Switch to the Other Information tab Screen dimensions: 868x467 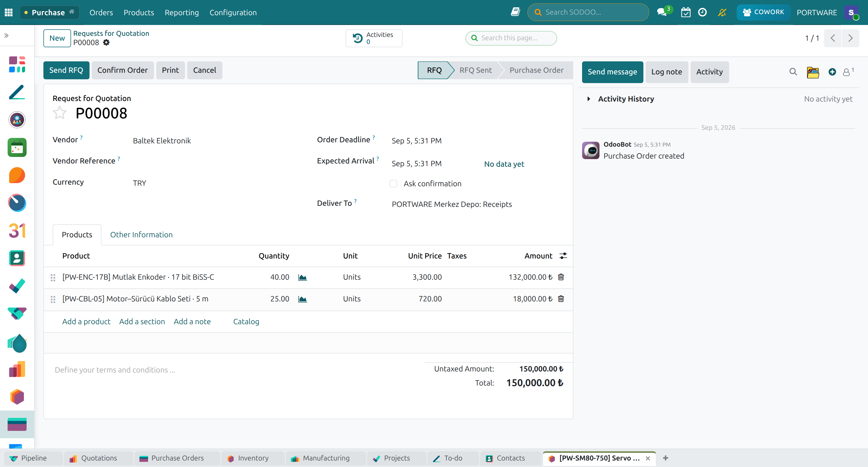(141, 235)
